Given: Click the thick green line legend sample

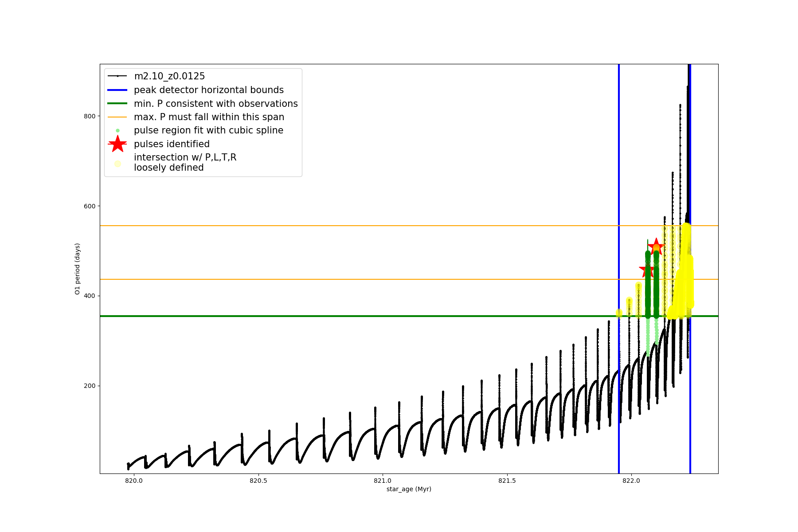Looking at the screenshot, I should point(117,104).
